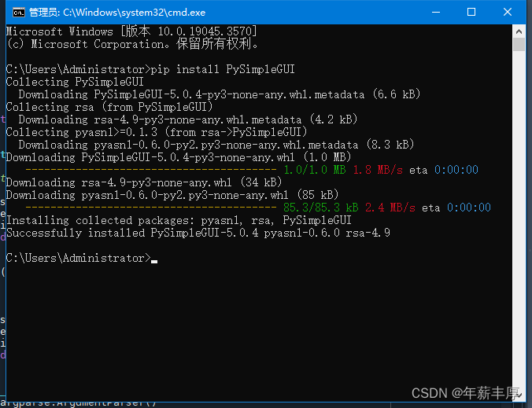Maximize the cmd.exe window
The height and width of the screenshot is (408, 532).
[471, 13]
